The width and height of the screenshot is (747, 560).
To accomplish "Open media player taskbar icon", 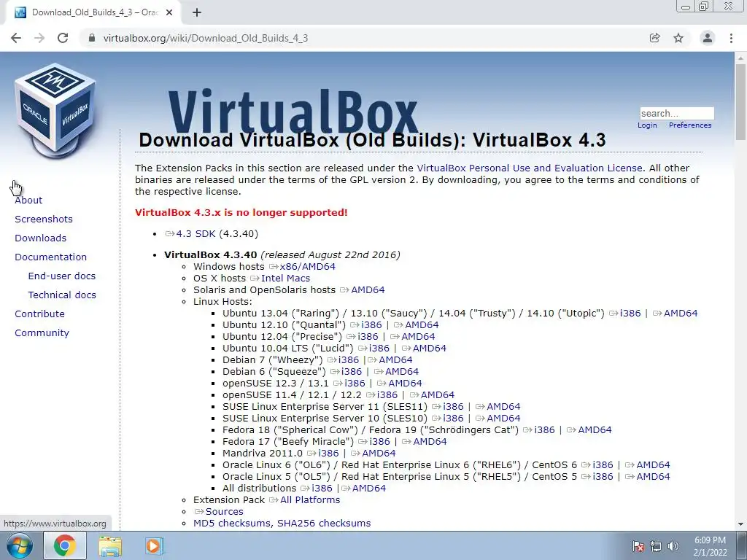I will [x=154, y=545].
